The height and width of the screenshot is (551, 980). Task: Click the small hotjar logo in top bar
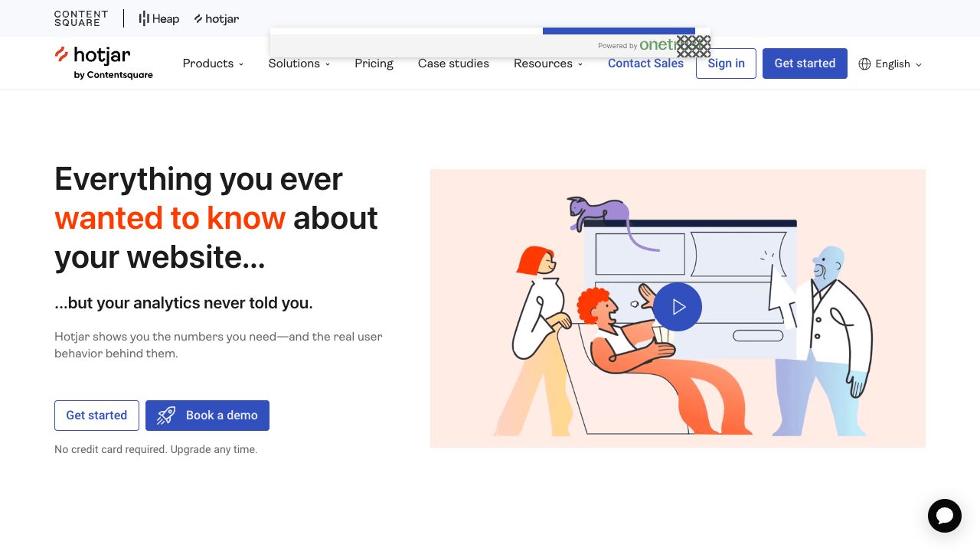217,18
